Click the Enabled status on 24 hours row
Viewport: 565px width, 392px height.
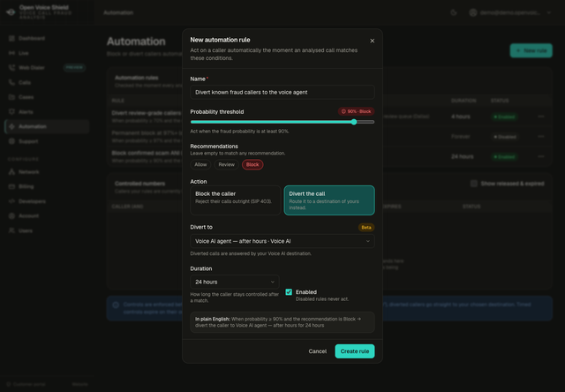pyautogui.click(x=504, y=157)
